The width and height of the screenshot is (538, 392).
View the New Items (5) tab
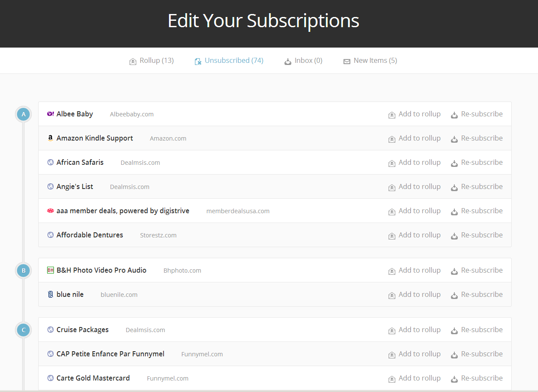pyautogui.click(x=370, y=61)
